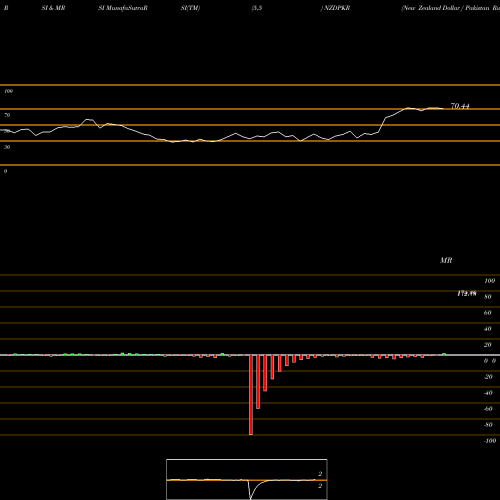
Task: Click the mini overview chart thumbnail at bottom
Action: tap(247, 479)
